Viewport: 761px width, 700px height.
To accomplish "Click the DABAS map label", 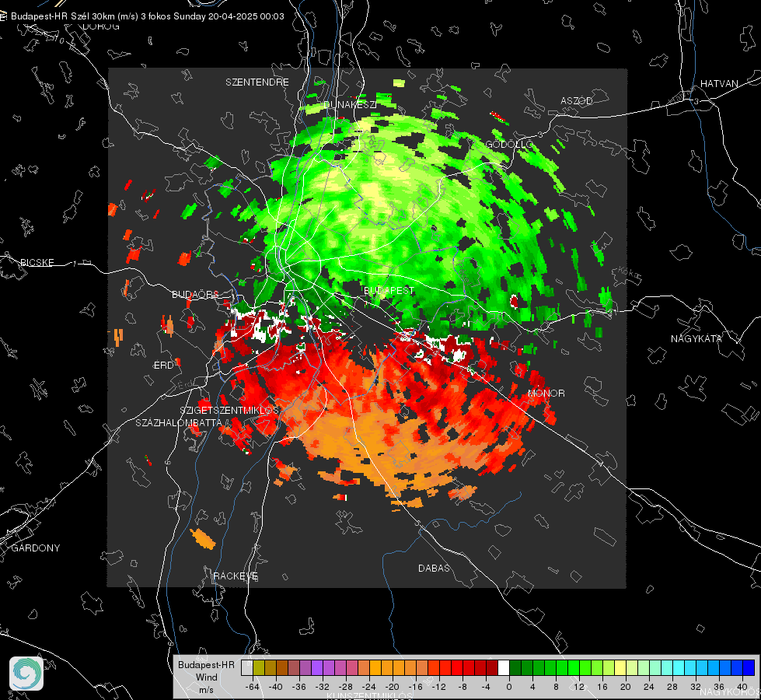I will tap(434, 568).
